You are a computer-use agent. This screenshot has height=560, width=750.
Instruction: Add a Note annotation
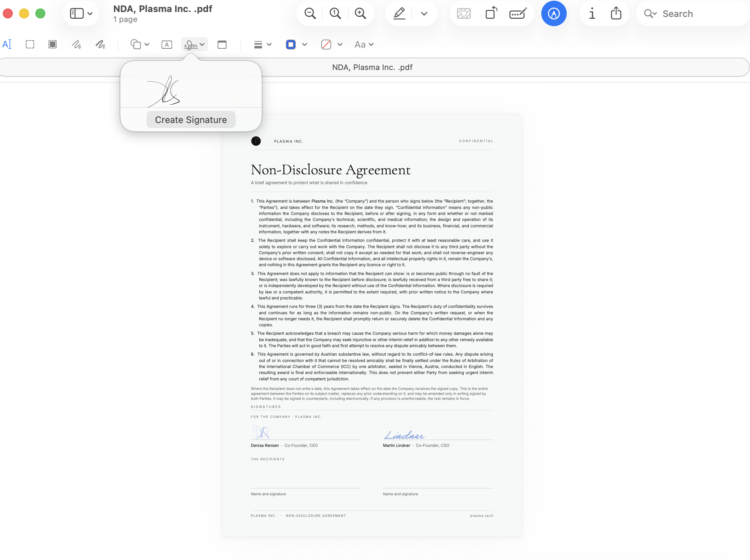(x=222, y=45)
